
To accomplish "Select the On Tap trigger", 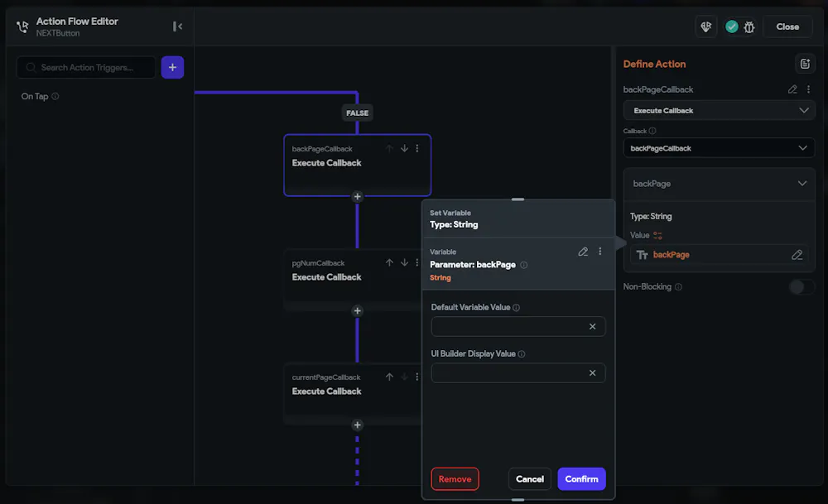I will (35, 96).
